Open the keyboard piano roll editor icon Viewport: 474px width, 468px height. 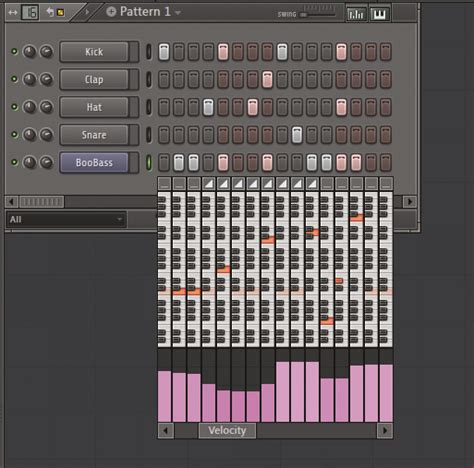pyautogui.click(x=379, y=14)
